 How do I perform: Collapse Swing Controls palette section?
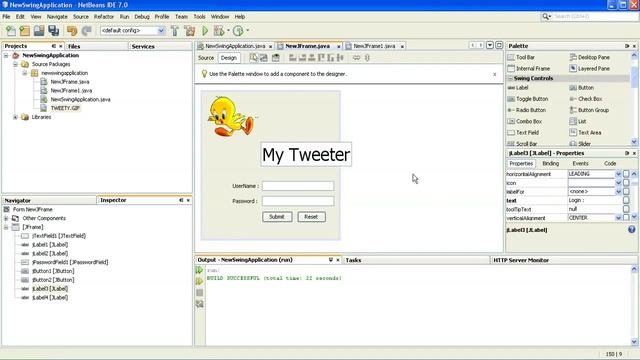[x=511, y=78]
